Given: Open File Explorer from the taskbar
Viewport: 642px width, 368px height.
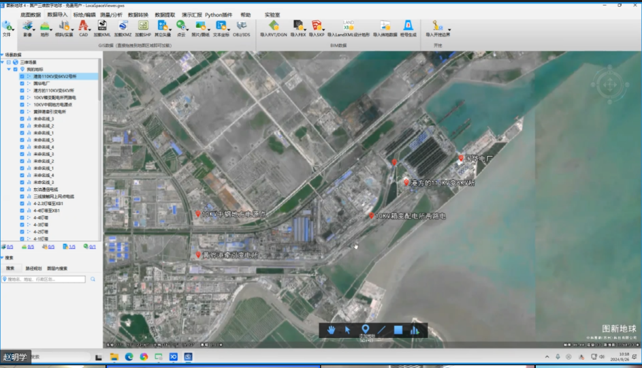Looking at the screenshot, I should click(114, 357).
